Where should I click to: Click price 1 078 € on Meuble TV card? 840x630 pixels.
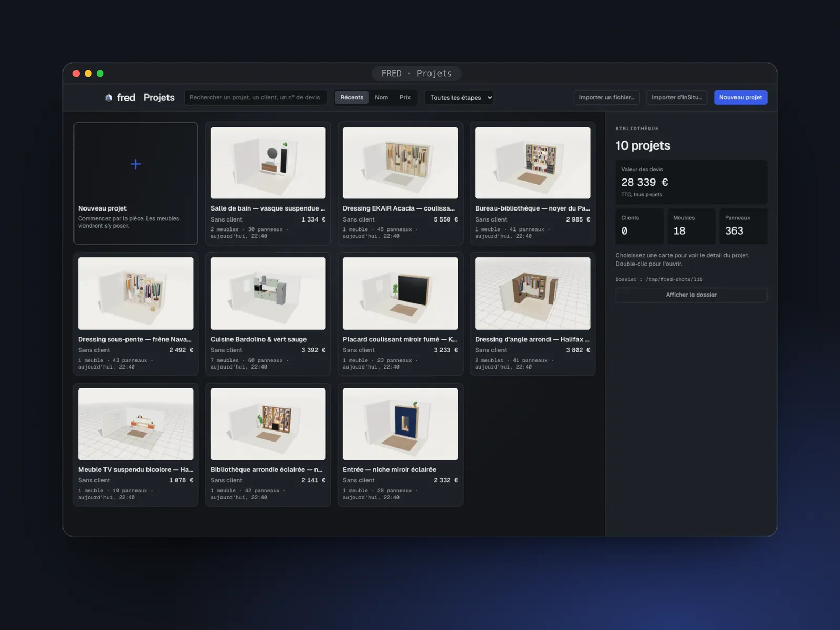click(181, 480)
